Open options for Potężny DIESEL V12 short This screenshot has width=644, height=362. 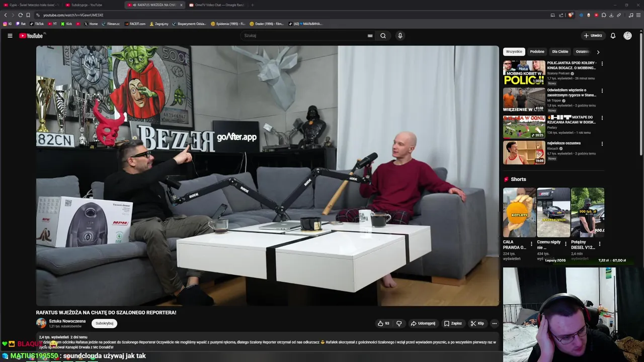(599, 244)
